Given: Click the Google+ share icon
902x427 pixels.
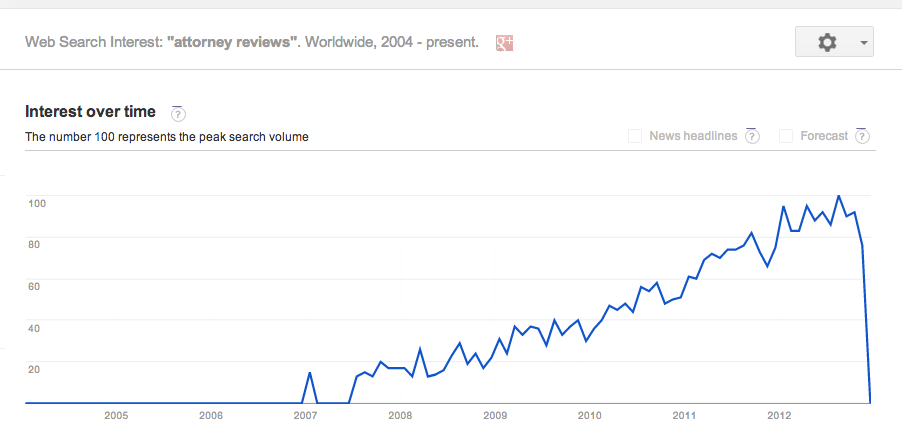Looking at the screenshot, I should pos(505,43).
